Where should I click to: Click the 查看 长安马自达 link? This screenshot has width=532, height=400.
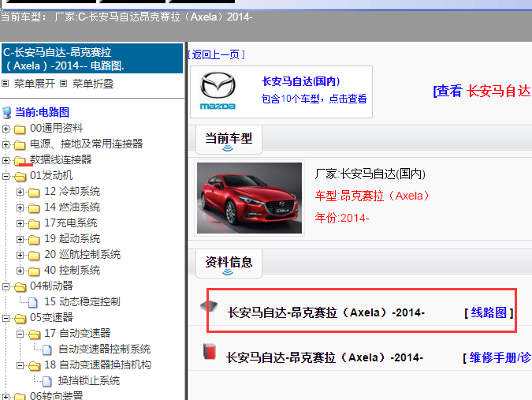point(482,91)
